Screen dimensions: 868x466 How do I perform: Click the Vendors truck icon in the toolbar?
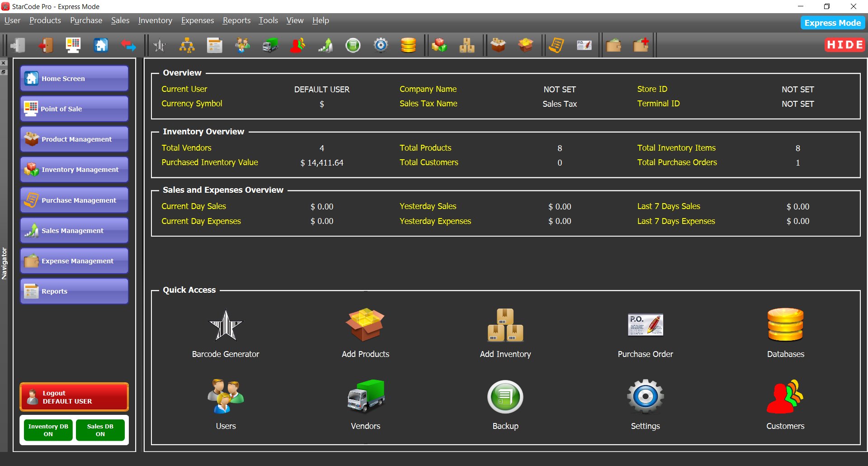point(270,45)
